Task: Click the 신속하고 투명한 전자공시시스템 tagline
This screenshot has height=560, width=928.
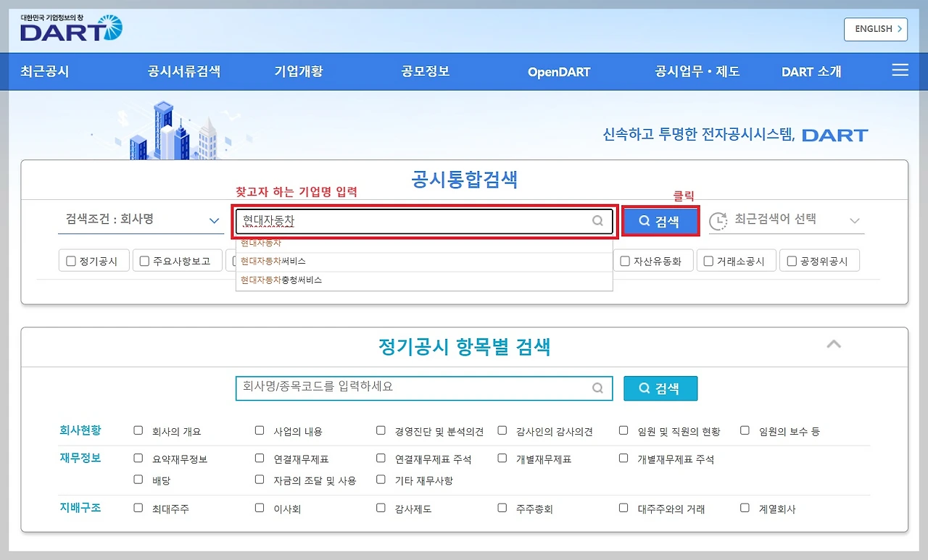Action: click(699, 135)
